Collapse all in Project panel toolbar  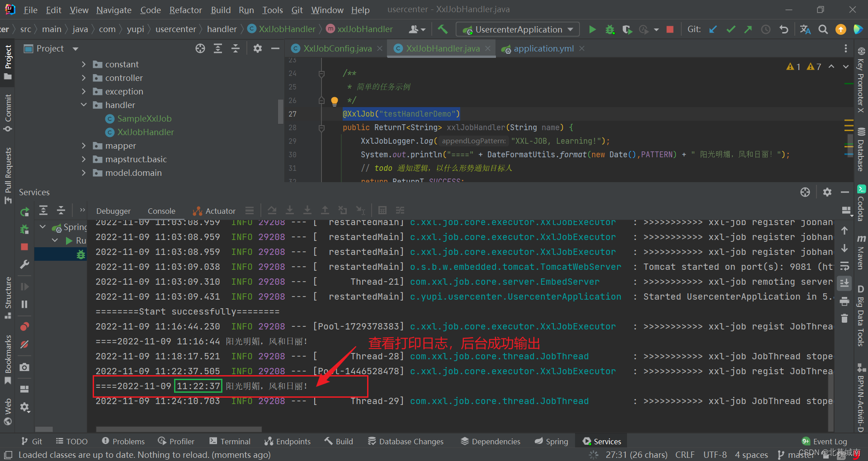[x=236, y=48]
